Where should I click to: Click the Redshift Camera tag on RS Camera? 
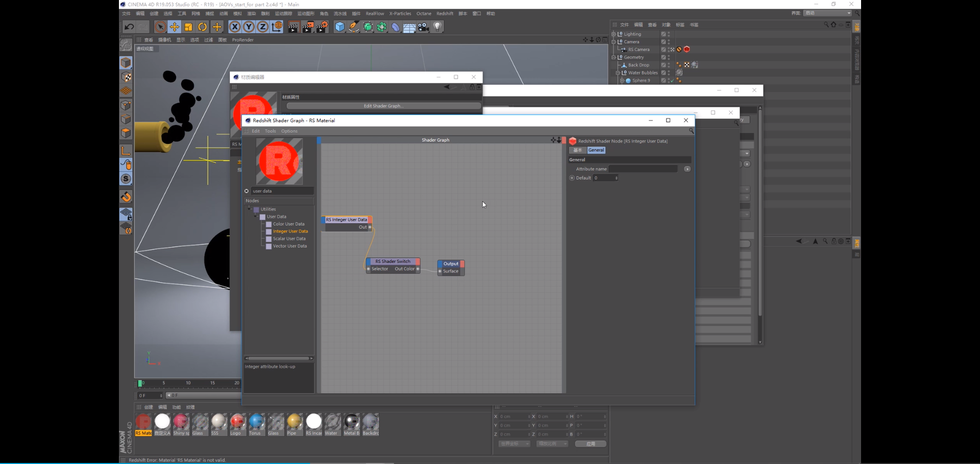687,50
